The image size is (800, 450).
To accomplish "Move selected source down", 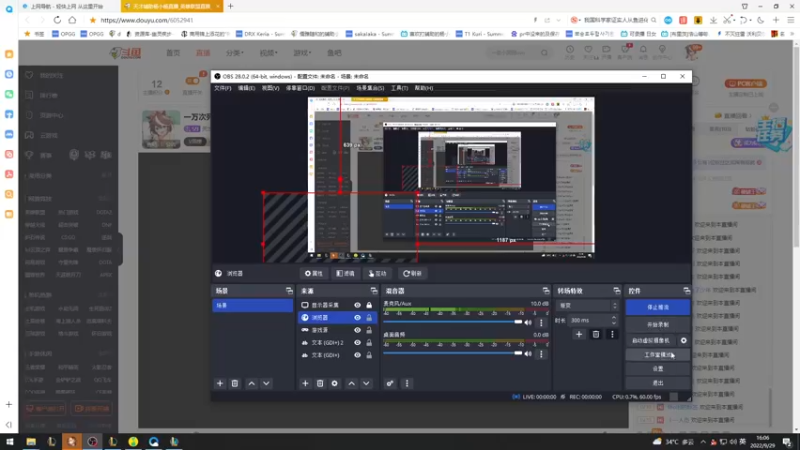I will click(x=366, y=383).
